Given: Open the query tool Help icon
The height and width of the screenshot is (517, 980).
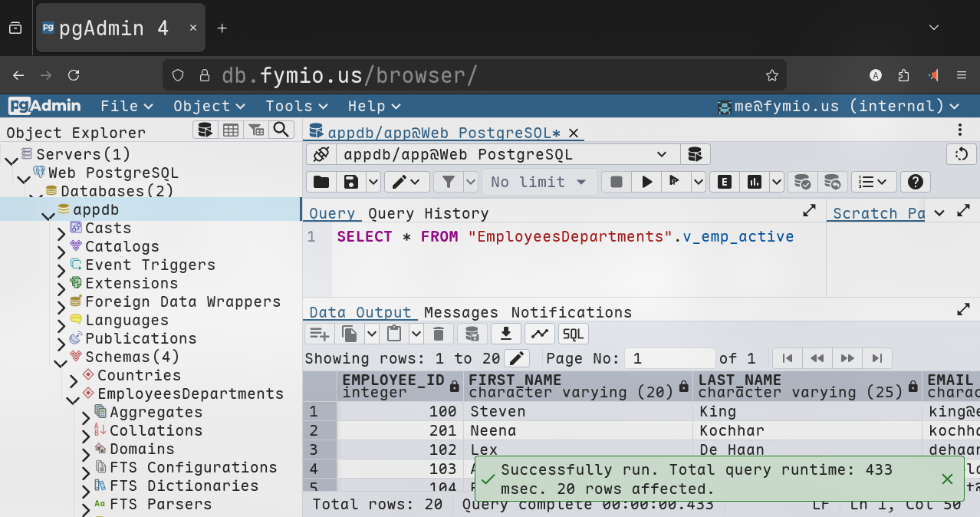Looking at the screenshot, I should tap(915, 182).
